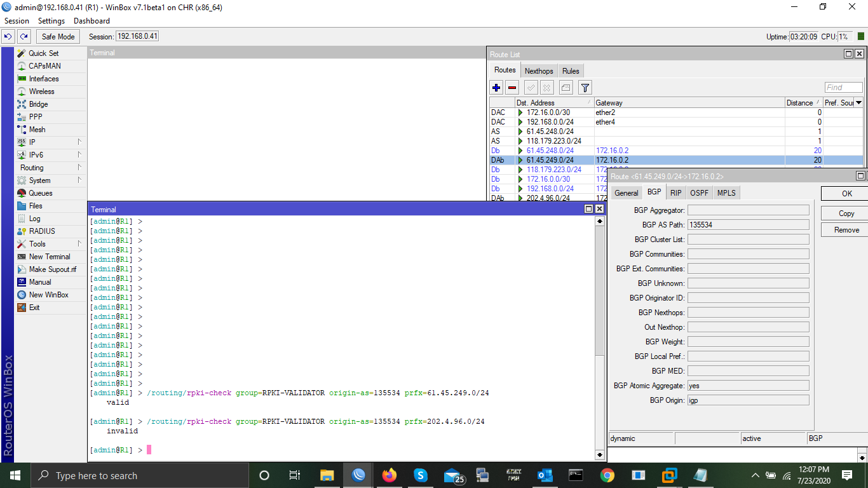Click the Remove button in Route window

click(846, 230)
